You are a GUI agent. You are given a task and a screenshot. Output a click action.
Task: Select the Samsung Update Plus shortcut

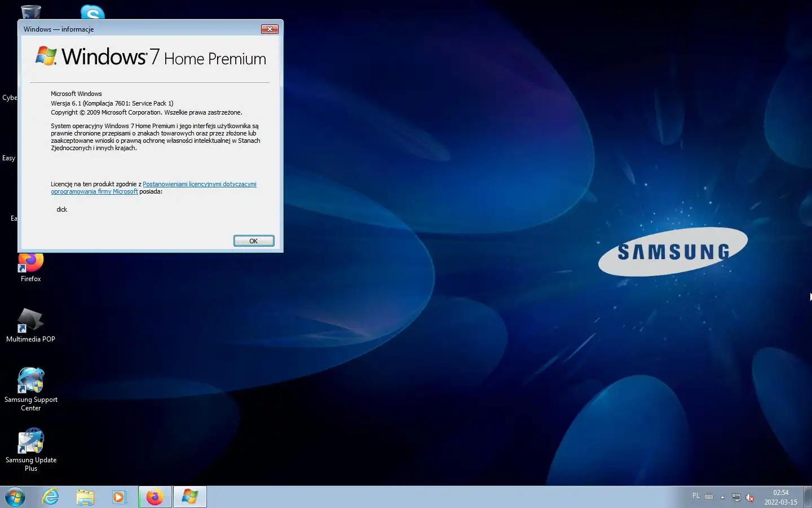31,450
